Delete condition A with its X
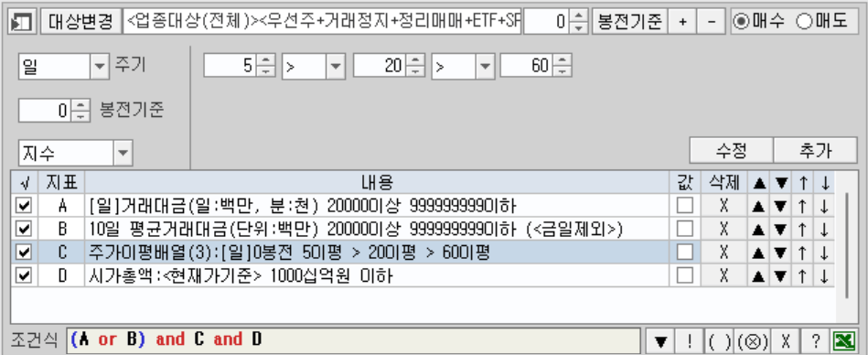This screenshot has height=355, width=868. pyautogui.click(x=723, y=206)
